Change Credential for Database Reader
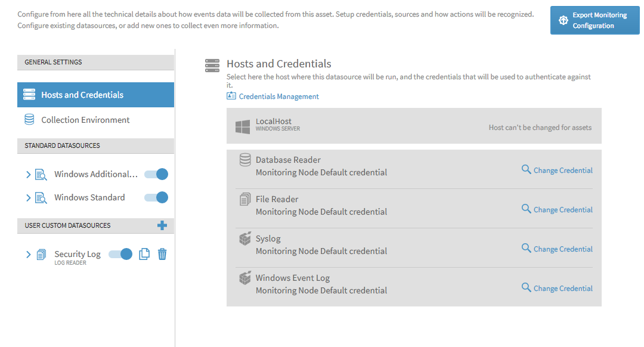Image resolution: width=644 pixels, height=347 pixels. pyautogui.click(x=557, y=170)
